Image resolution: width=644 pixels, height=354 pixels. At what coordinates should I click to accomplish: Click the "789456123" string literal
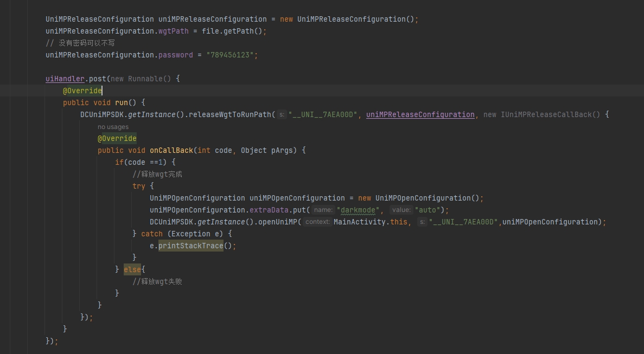(x=230, y=55)
